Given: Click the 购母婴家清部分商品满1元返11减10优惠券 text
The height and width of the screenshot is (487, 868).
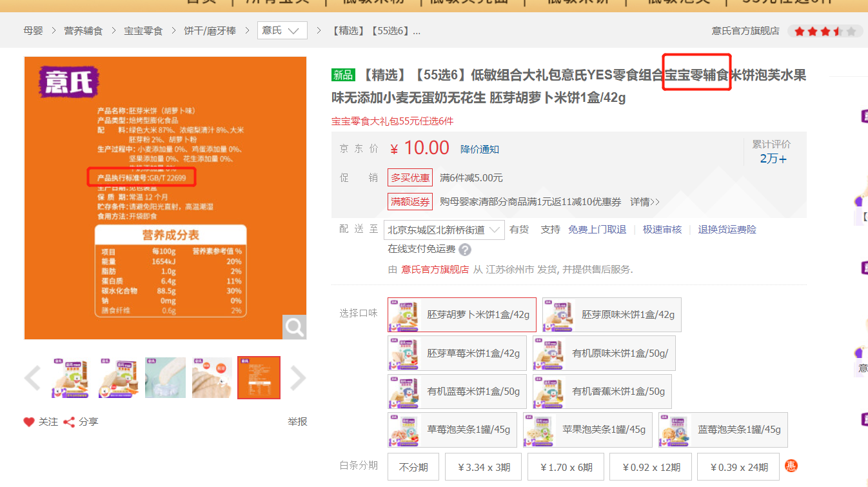Looking at the screenshot, I should click(531, 202).
